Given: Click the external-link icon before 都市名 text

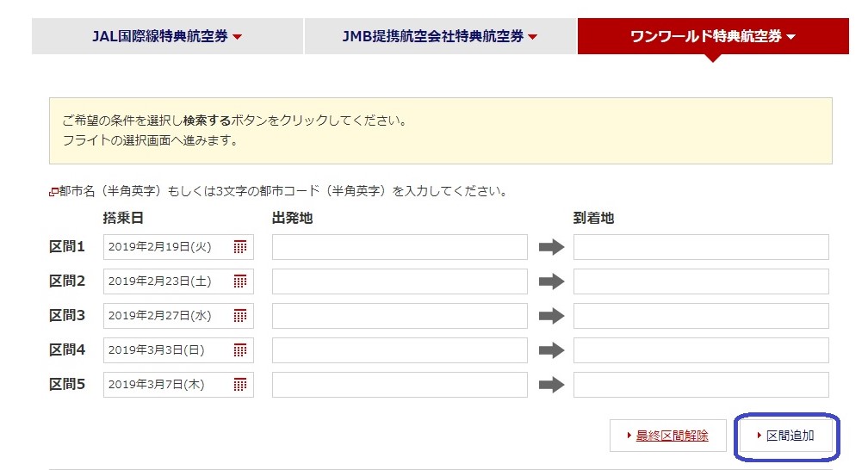Looking at the screenshot, I should pos(53,192).
